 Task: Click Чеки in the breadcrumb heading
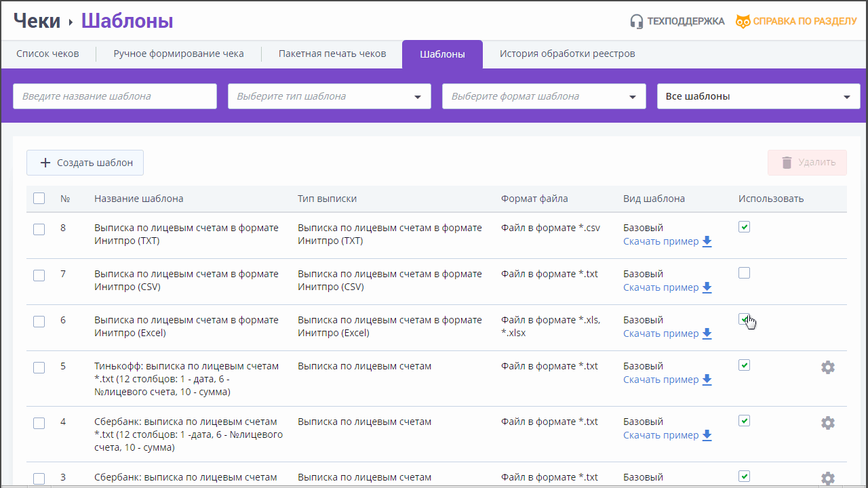pyautogui.click(x=37, y=21)
